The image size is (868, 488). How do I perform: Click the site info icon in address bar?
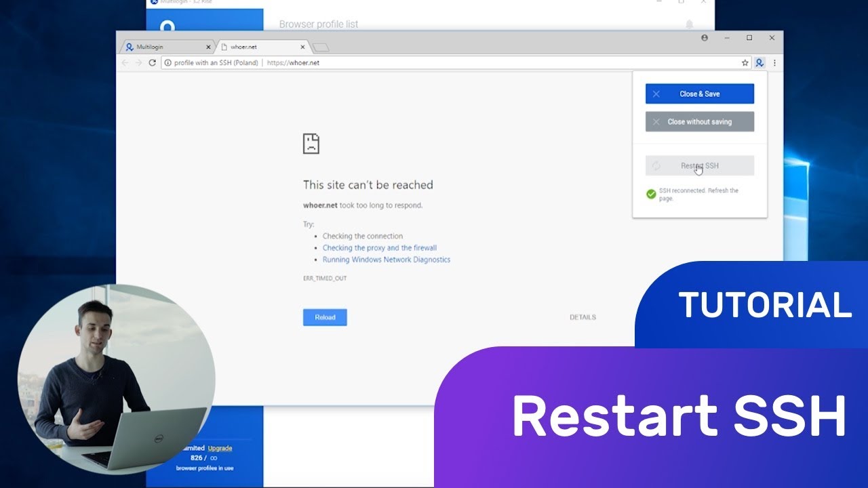[167, 62]
